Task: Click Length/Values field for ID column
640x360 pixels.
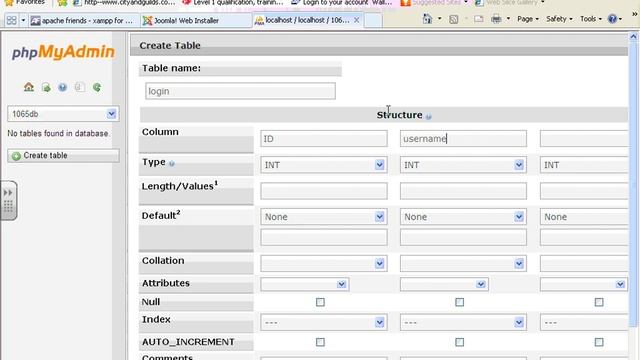Action: tap(324, 191)
